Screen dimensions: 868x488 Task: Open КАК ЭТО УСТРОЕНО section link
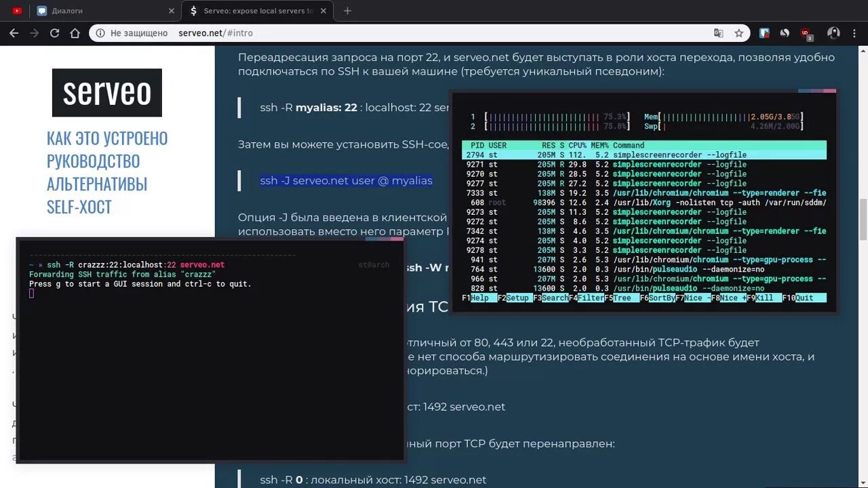click(x=107, y=138)
